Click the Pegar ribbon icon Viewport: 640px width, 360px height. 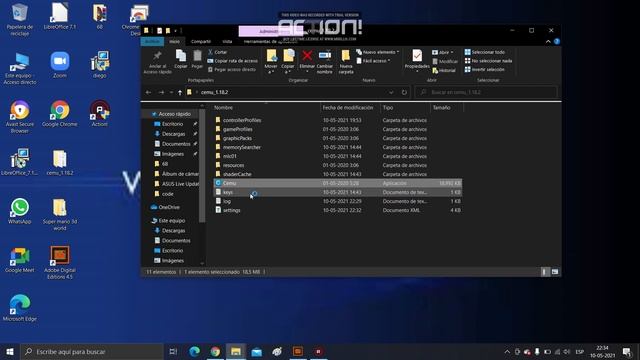click(x=197, y=56)
